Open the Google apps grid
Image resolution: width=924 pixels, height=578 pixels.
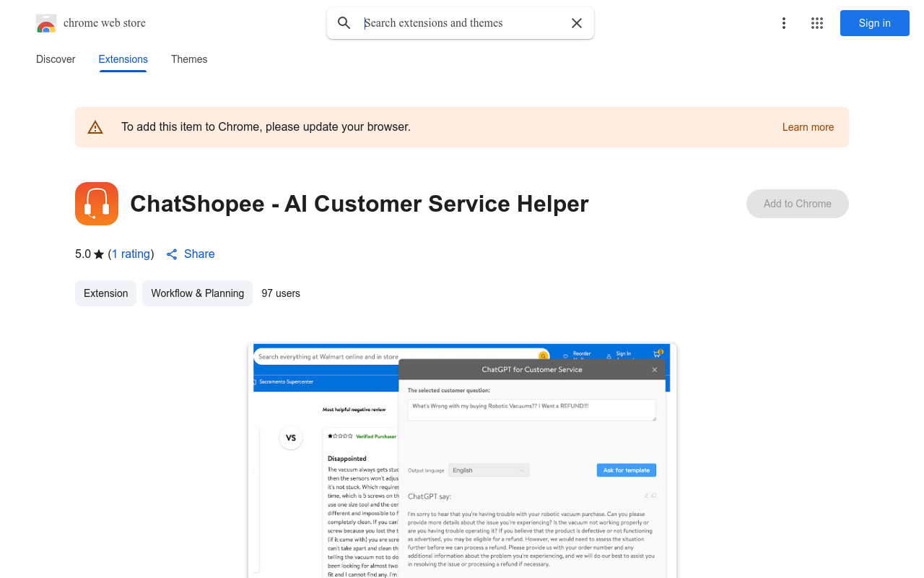(817, 23)
